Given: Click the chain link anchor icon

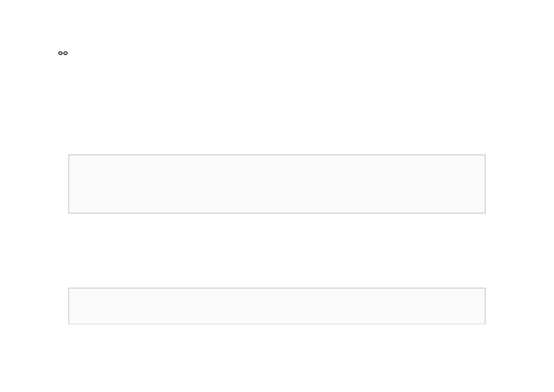Looking at the screenshot, I should click(63, 53).
